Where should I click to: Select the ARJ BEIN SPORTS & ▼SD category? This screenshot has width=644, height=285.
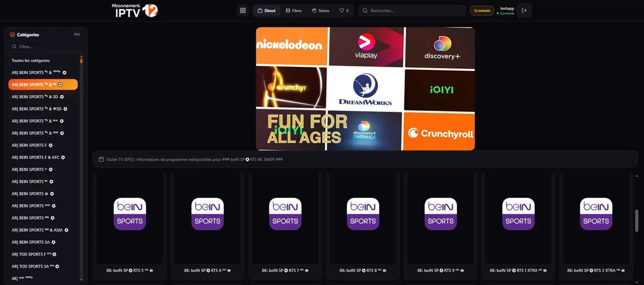click(x=43, y=109)
